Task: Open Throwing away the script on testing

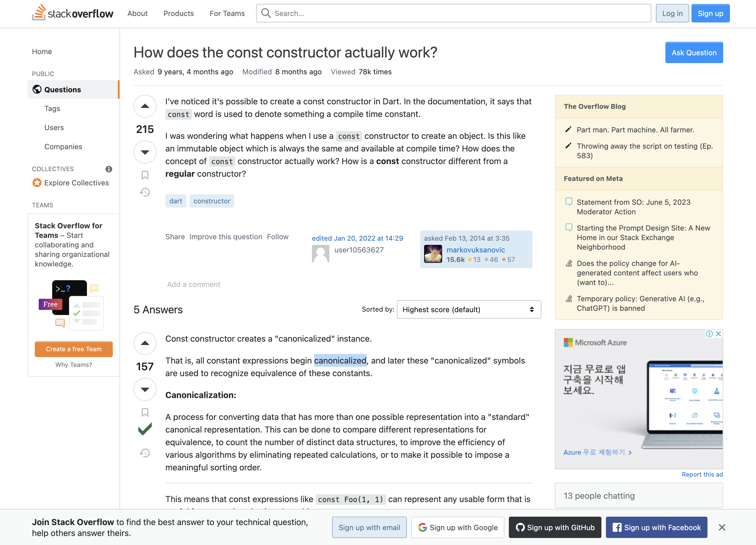Action: point(645,151)
